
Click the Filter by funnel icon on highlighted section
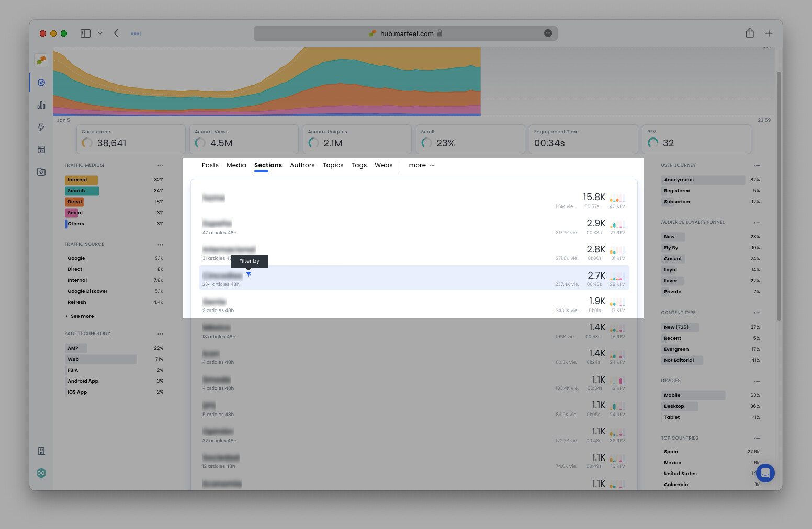click(249, 274)
